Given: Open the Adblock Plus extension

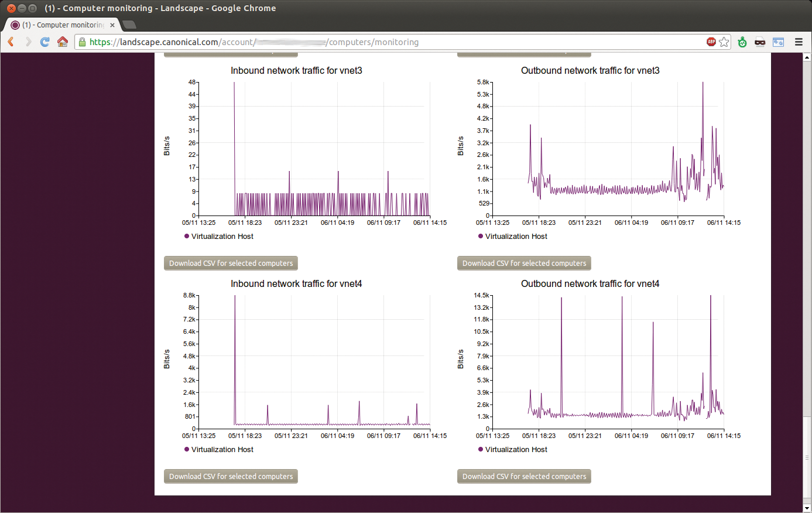Looking at the screenshot, I should click(710, 42).
